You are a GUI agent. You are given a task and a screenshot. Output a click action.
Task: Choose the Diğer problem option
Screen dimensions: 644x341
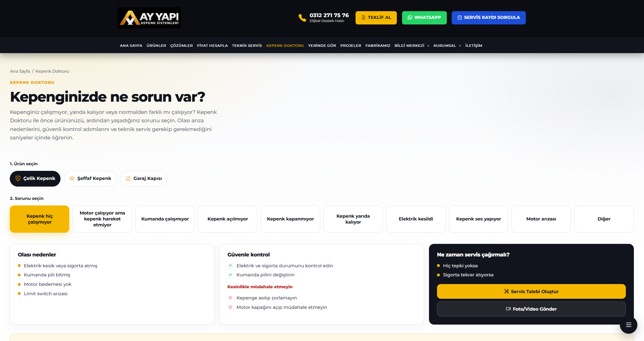click(604, 219)
